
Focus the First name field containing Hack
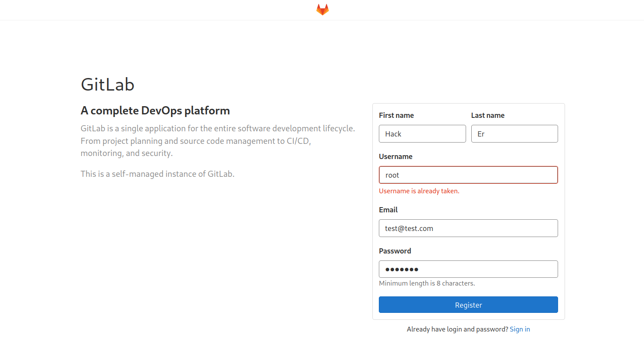[x=422, y=134]
